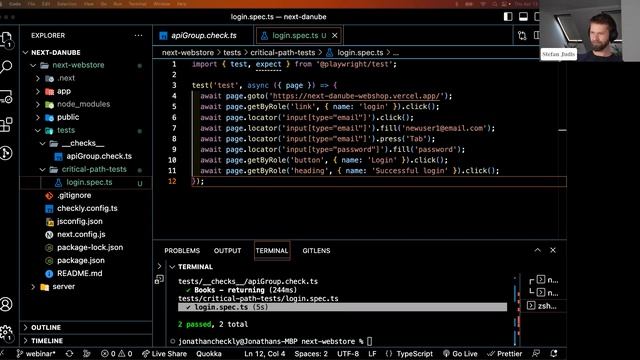Change indentation via Spaces: 2
This screenshot has width=640, height=360.
(x=311, y=354)
